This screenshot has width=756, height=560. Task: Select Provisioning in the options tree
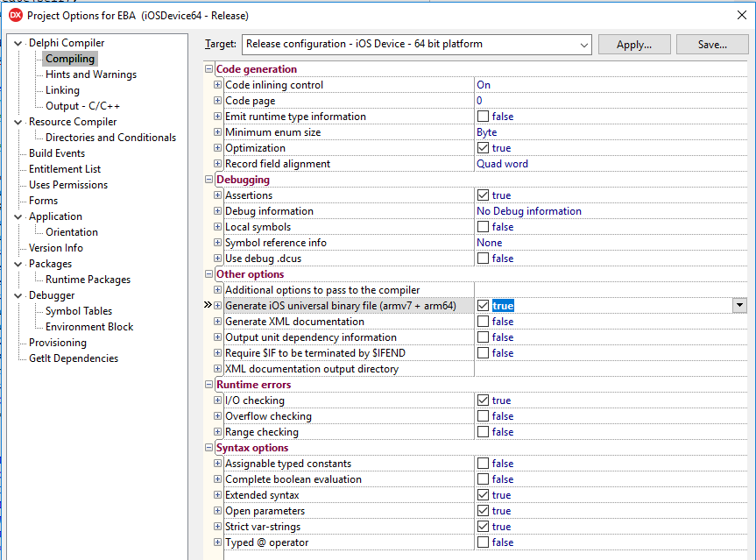point(58,343)
